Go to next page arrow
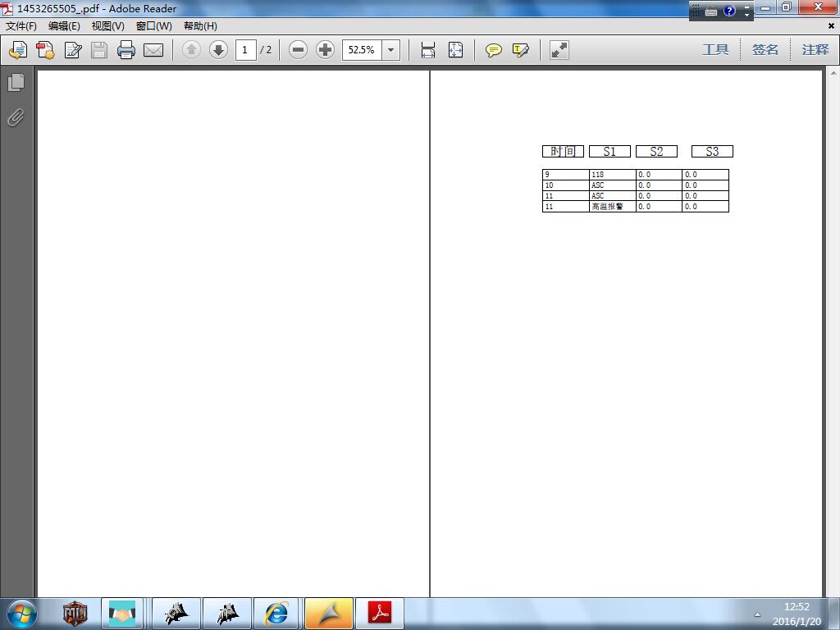Viewport: 840px width, 630px height. (x=218, y=50)
